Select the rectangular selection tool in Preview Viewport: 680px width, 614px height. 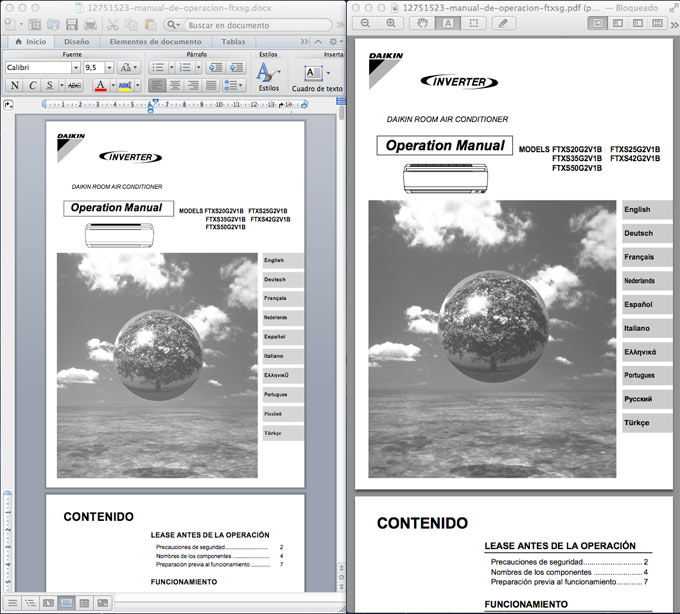click(474, 23)
